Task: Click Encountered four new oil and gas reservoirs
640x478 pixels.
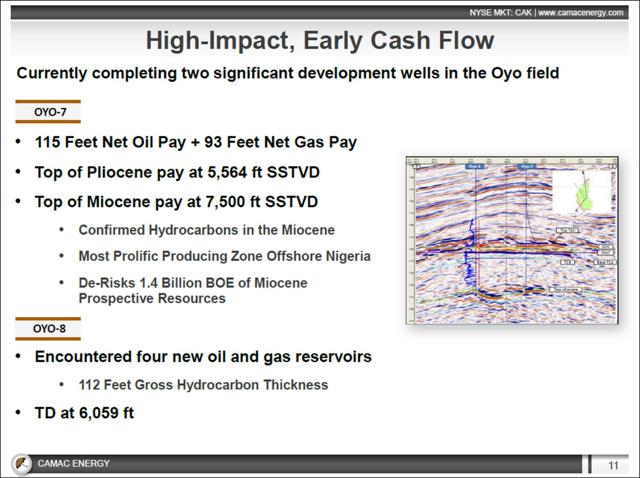Action: (x=203, y=357)
